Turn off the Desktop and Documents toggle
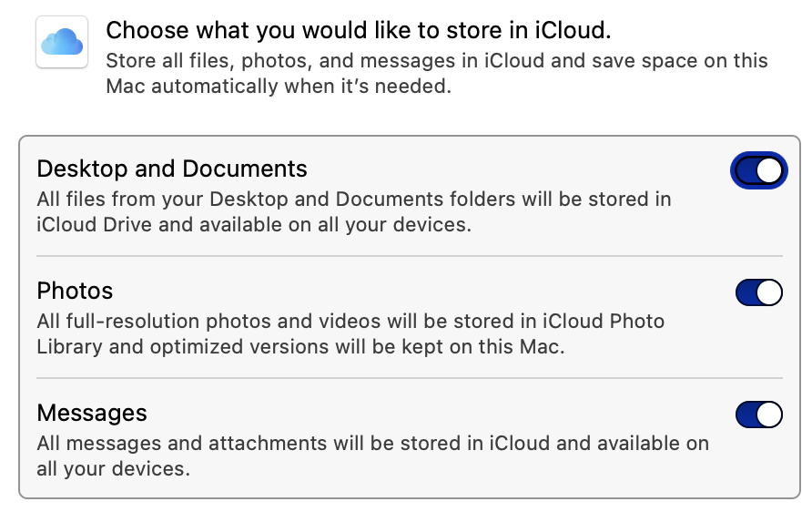812x512 pixels. coord(758,170)
